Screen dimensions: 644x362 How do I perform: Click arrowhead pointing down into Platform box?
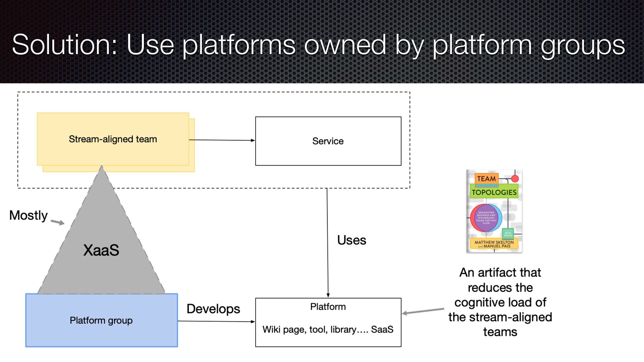(x=328, y=295)
